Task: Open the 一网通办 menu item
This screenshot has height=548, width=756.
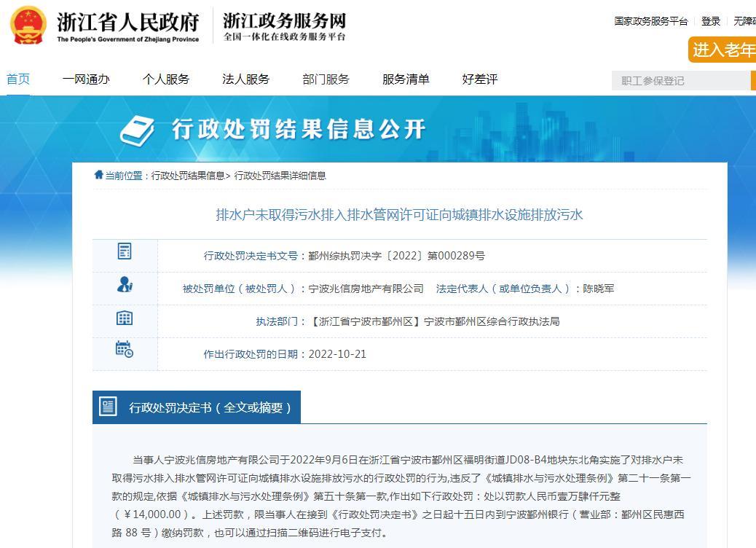Action: [86, 79]
